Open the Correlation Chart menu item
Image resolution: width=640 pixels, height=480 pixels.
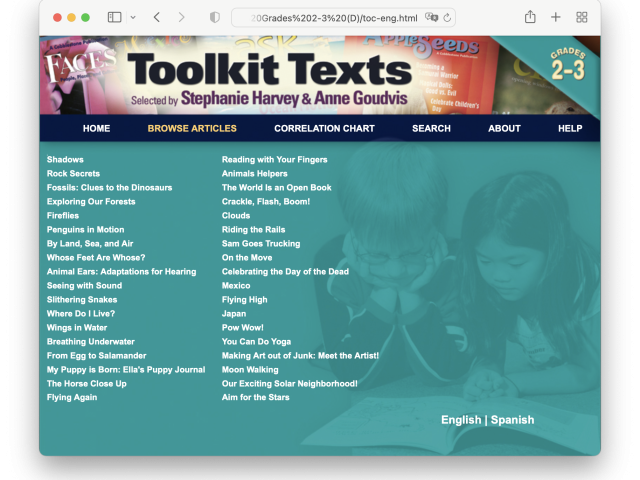[x=324, y=129]
